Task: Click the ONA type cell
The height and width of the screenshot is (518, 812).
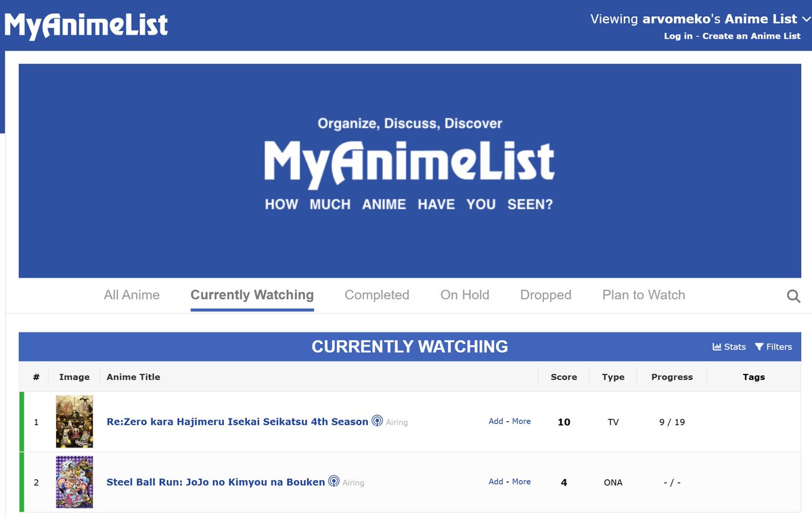Action: coord(613,482)
